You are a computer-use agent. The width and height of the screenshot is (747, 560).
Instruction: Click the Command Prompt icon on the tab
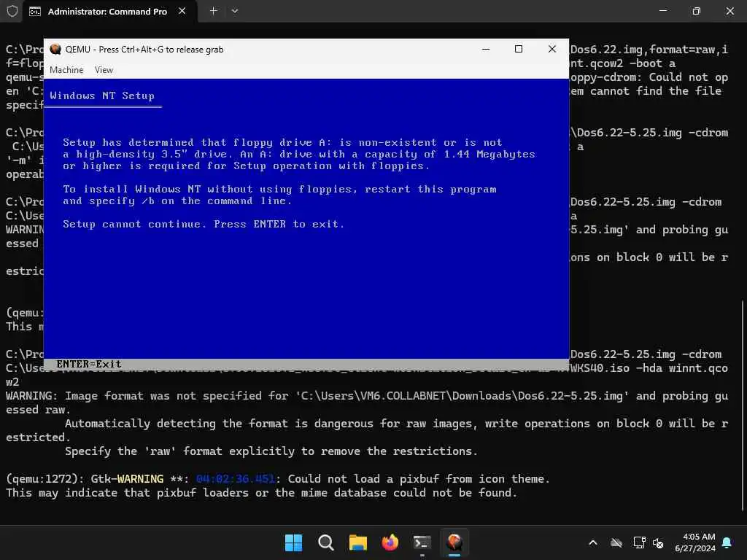tap(35, 12)
